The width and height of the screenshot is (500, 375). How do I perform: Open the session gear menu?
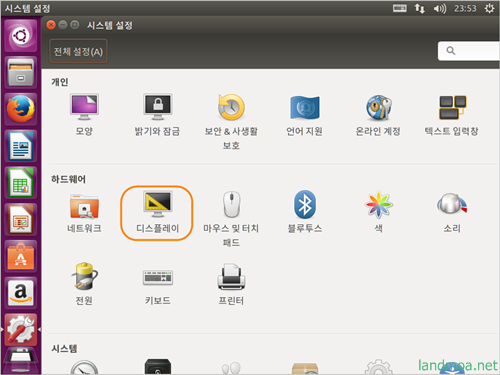489,8
